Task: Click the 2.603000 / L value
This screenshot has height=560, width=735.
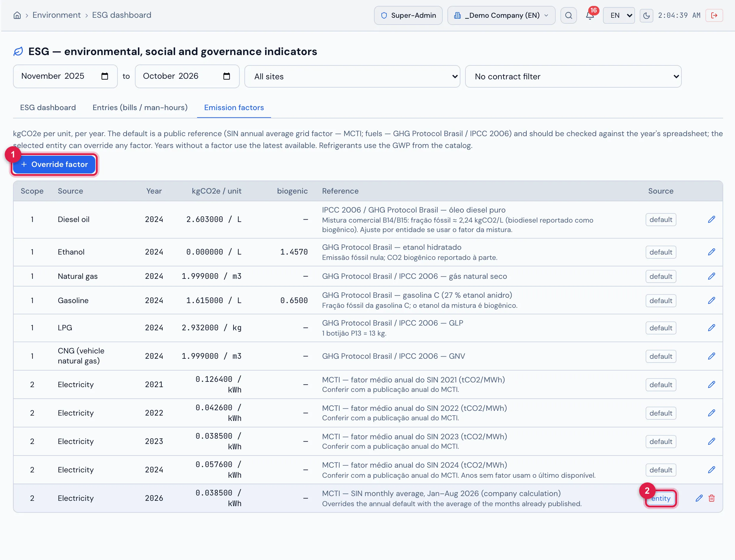Action: pos(214,219)
